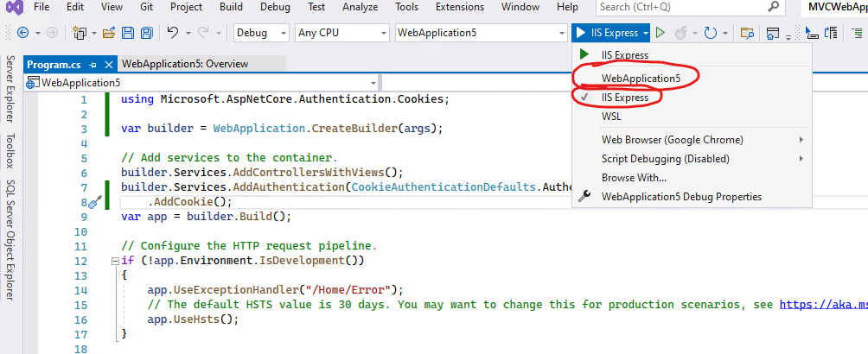The height and width of the screenshot is (354, 868).
Task: Click the toolbar overflow options arrow
Action: click(x=788, y=36)
